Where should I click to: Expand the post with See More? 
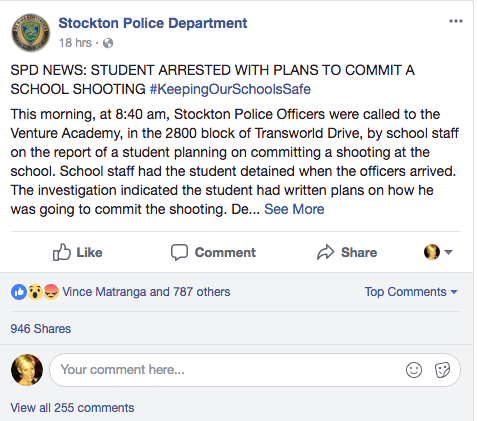pyautogui.click(x=294, y=209)
